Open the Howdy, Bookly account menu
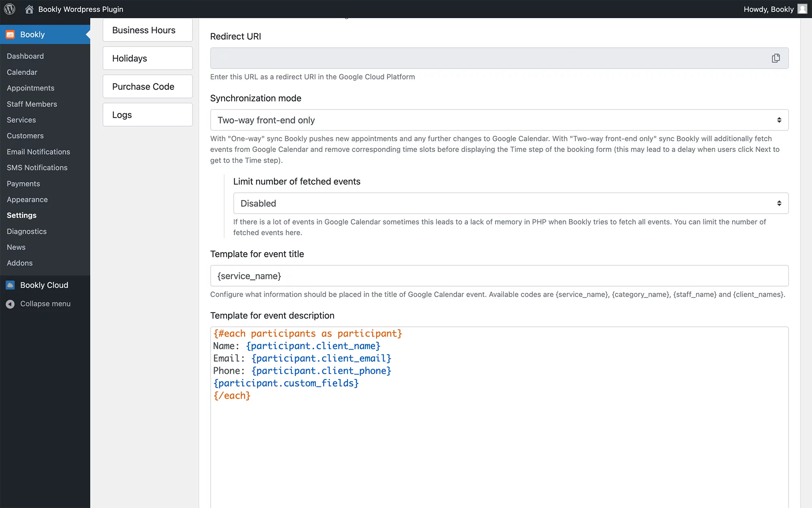This screenshot has width=812, height=508. pos(769,9)
